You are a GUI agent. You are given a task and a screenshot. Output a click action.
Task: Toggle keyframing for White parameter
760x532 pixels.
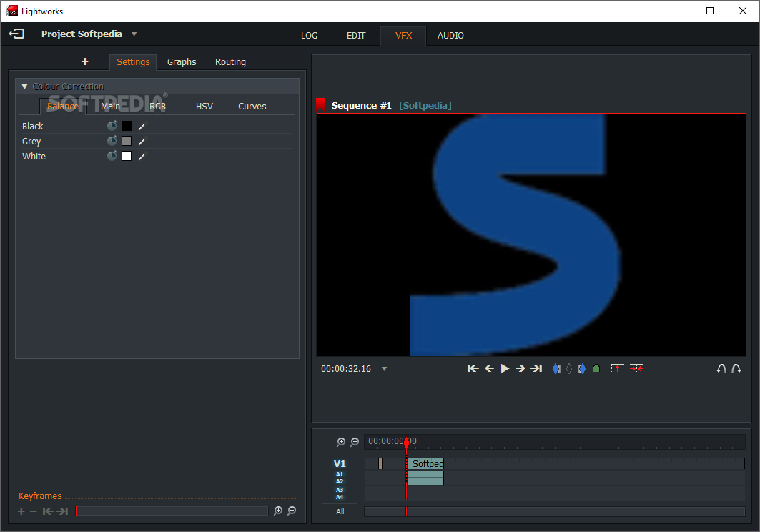[x=112, y=156]
